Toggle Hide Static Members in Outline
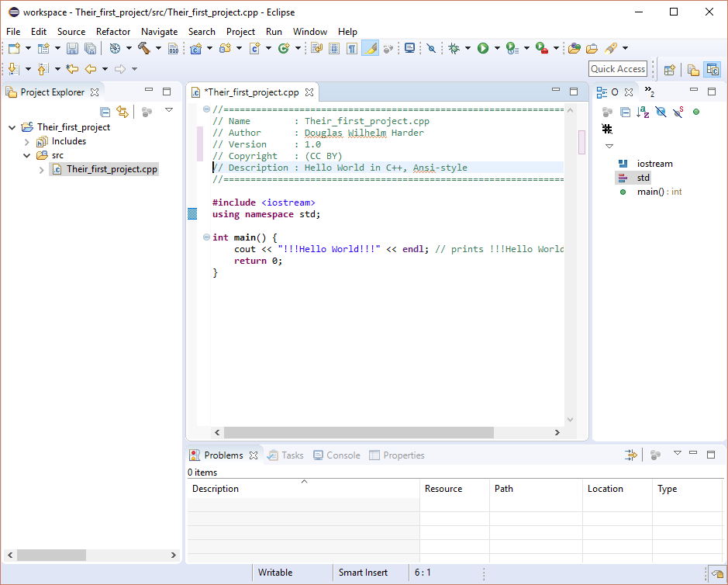 [x=678, y=112]
